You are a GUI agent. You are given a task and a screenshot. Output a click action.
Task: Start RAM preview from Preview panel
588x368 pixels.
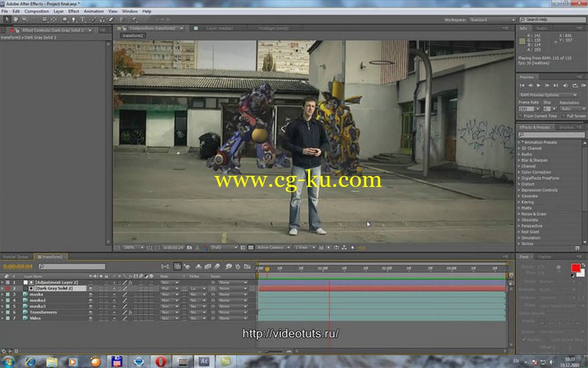tap(583, 85)
